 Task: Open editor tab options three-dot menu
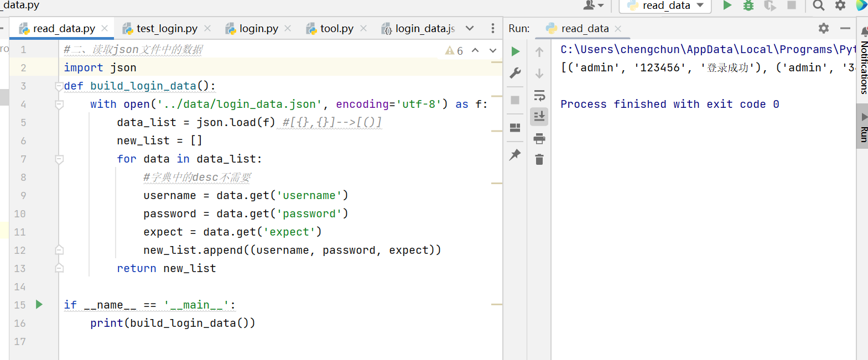[493, 28]
